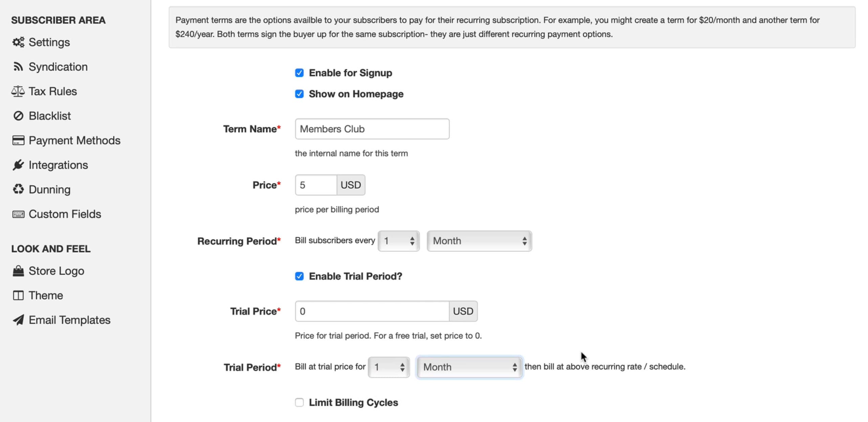The image size is (868, 422).
Task: Click the Syndication RSS feed icon
Action: pyautogui.click(x=18, y=67)
